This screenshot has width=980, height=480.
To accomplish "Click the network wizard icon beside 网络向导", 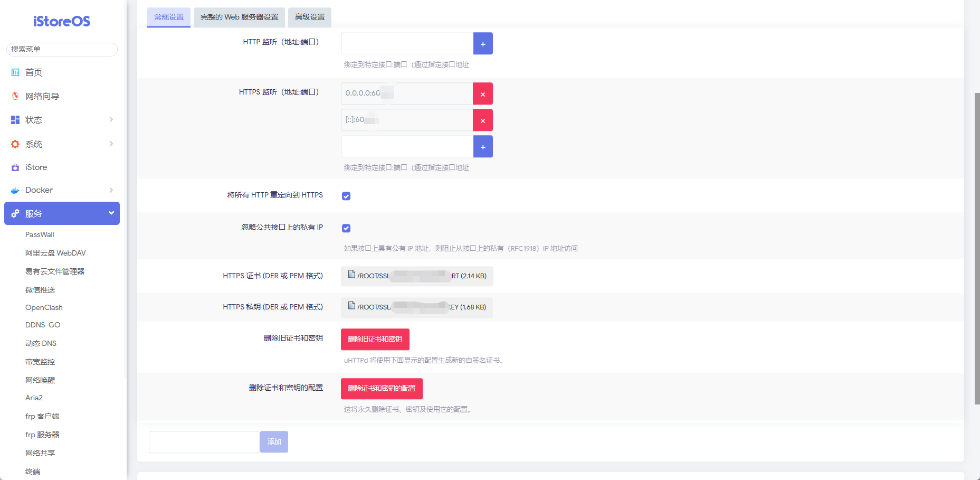I will 15,96.
